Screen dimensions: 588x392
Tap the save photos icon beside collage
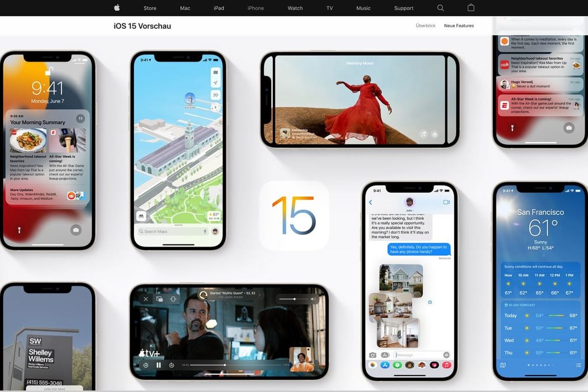tap(430, 302)
